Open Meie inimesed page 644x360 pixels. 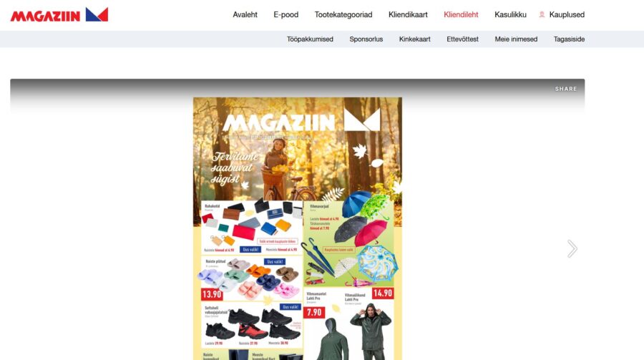[516, 39]
